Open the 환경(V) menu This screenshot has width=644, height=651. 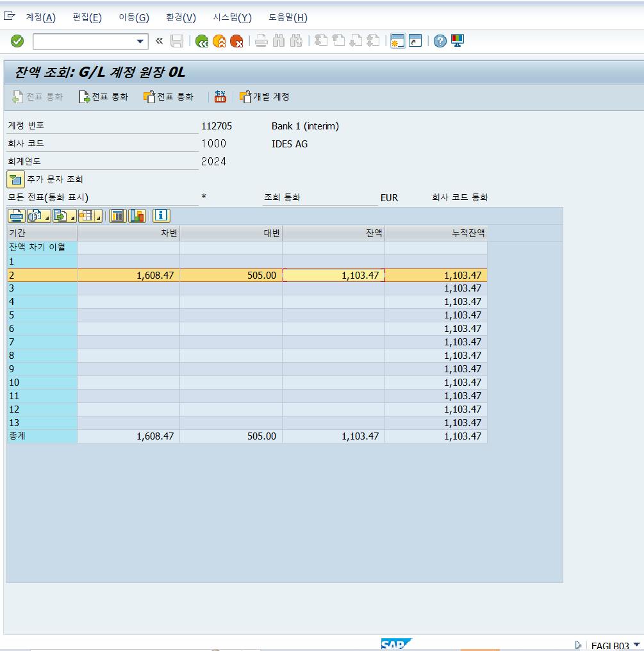point(181,17)
